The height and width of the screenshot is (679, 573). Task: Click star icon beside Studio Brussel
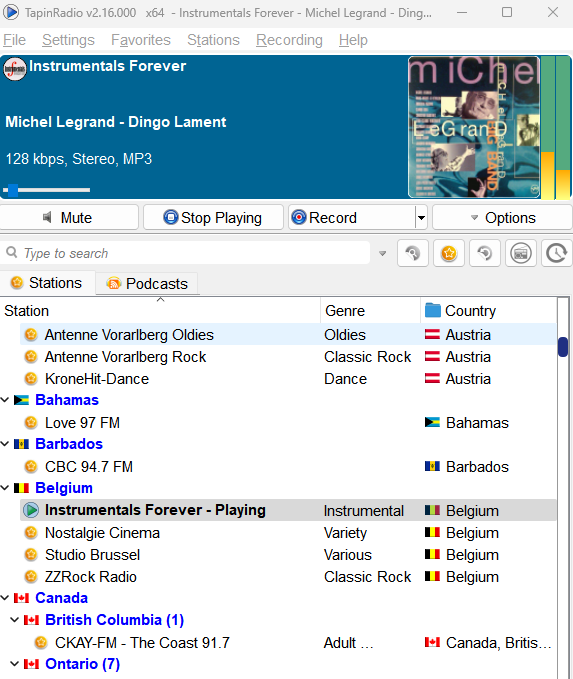tap(31, 555)
